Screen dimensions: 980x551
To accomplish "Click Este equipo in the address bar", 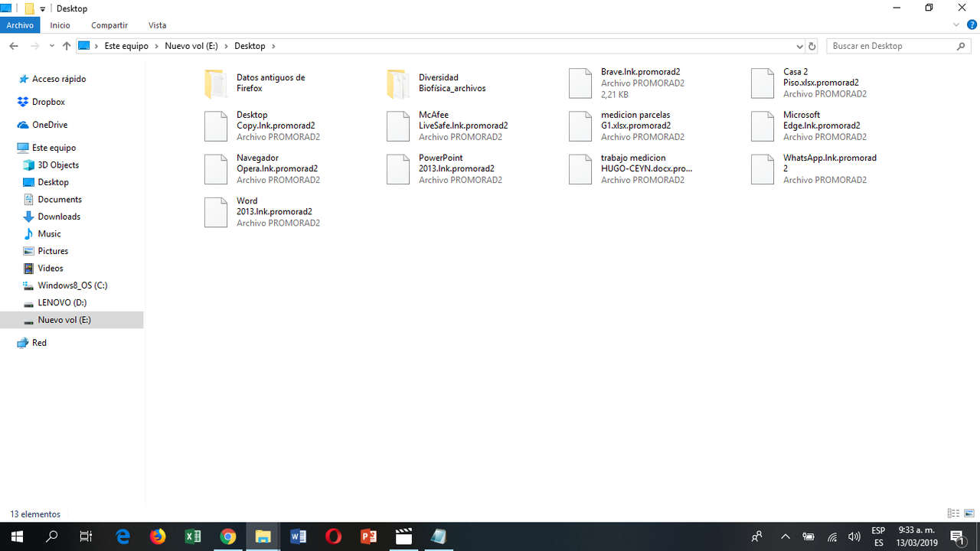I will coord(126,46).
